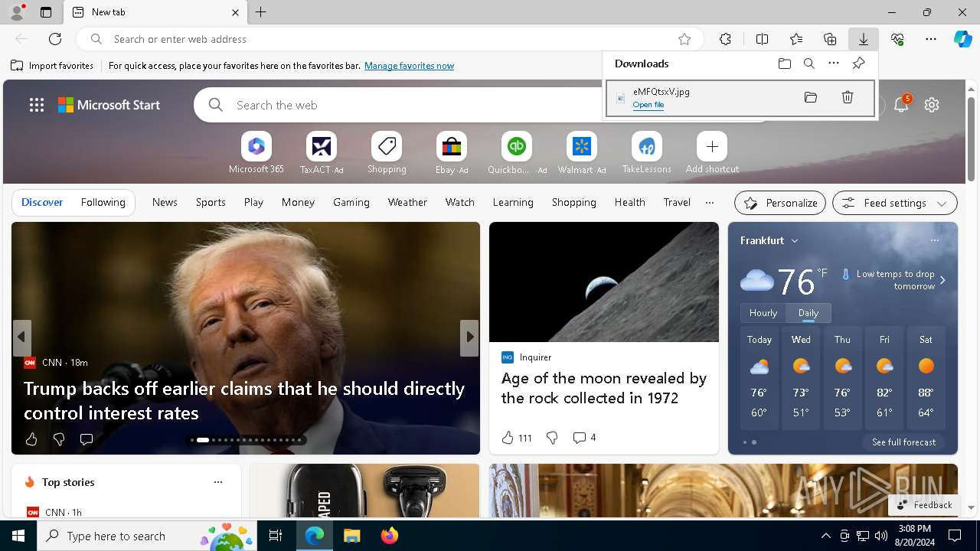980x551 pixels.
Task: Click the Microsoft Start logo
Action: coord(109,105)
